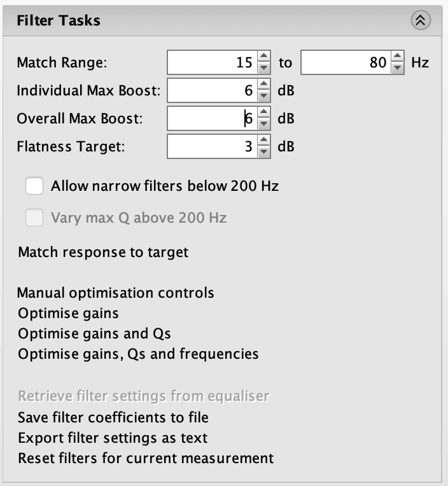Viewport: 448px width, 486px height.
Task: Decrease Individual Max Boost value
Action: [263, 95]
